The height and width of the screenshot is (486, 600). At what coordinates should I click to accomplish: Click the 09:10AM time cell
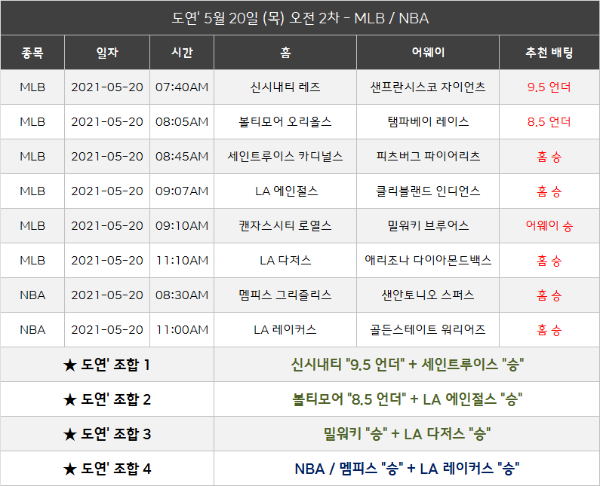[x=182, y=226]
